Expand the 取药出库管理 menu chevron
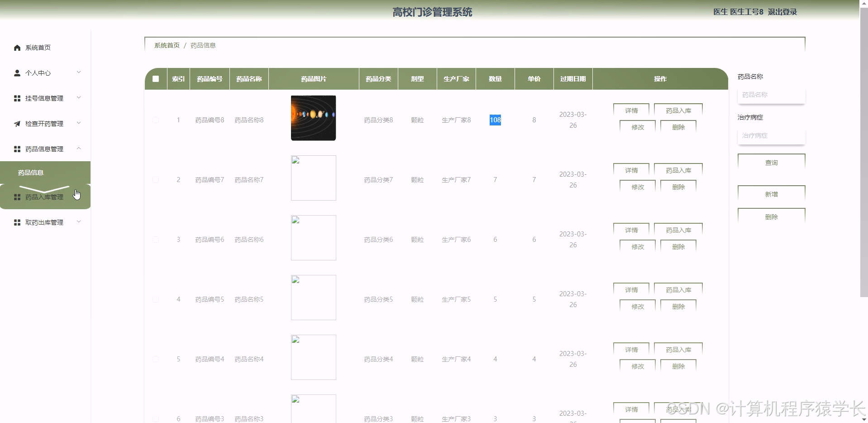 (x=79, y=222)
